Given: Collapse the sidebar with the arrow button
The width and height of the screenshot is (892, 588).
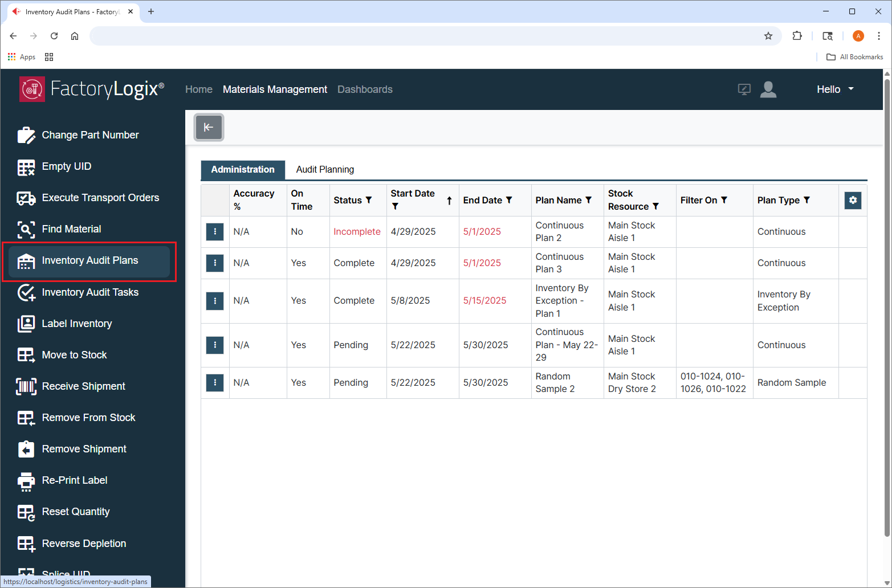Looking at the screenshot, I should click(209, 127).
